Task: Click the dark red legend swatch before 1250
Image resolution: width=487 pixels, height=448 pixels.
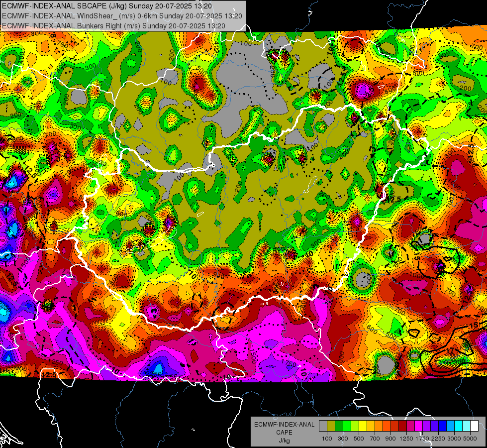Action: (x=403, y=426)
